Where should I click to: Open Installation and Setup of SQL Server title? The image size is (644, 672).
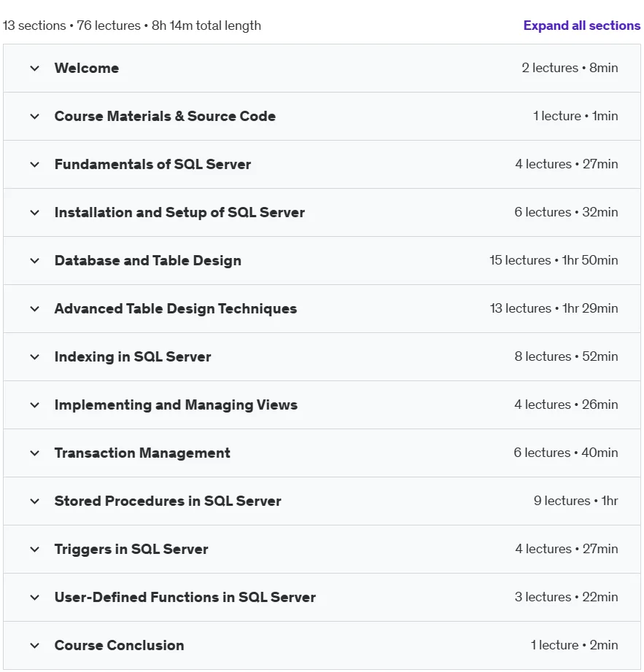179,213
